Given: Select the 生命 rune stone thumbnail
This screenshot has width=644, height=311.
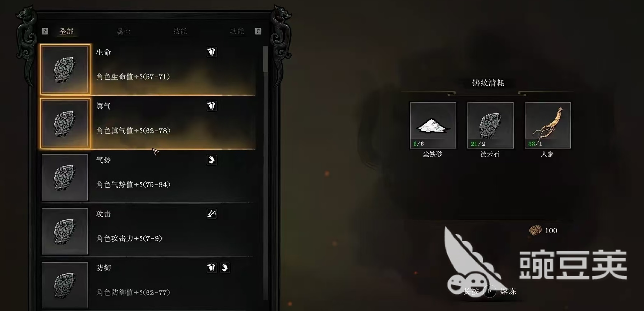Looking at the screenshot, I should point(65,69).
